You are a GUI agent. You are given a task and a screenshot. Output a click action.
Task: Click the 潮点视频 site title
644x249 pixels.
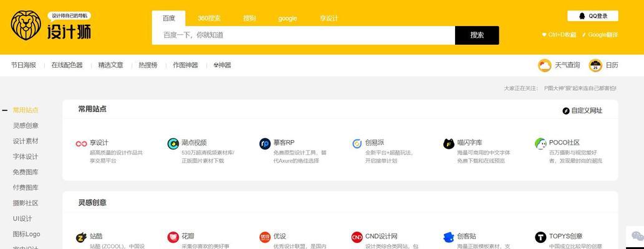coord(194,143)
